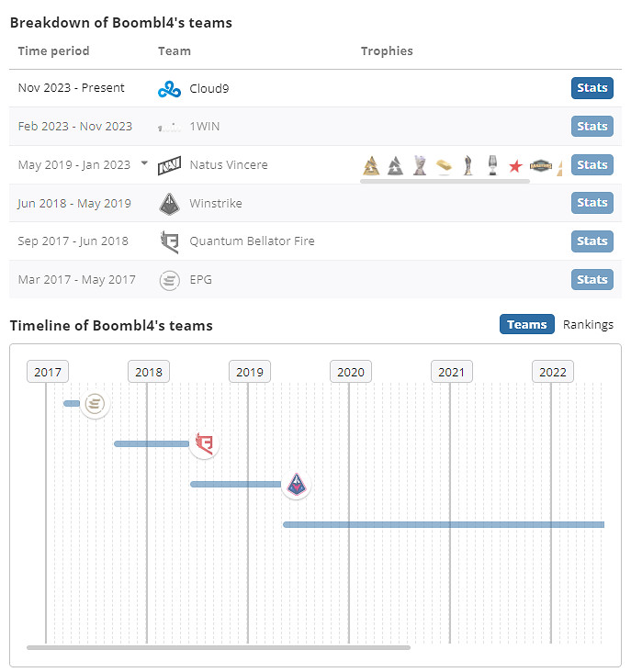The width and height of the screenshot is (631, 672).
Task: Click EPG logo on the timeline
Action: [96, 403]
